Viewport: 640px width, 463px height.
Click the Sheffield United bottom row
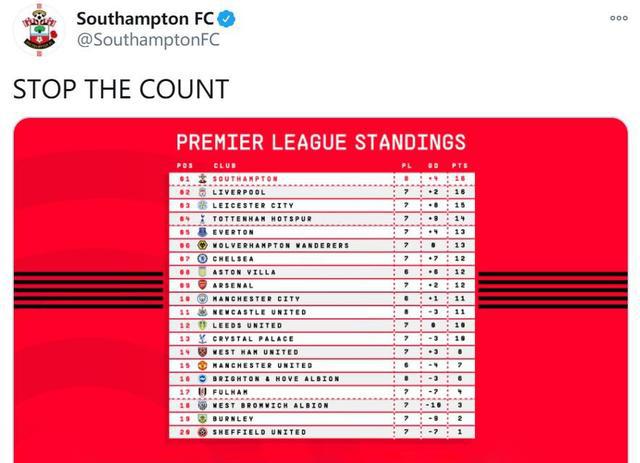click(x=320, y=434)
